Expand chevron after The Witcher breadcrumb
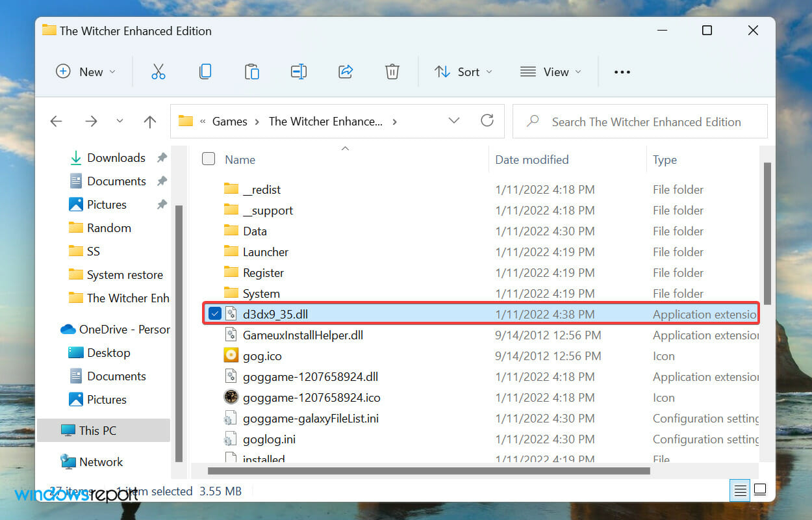Image resolution: width=812 pixels, height=520 pixels. click(395, 121)
